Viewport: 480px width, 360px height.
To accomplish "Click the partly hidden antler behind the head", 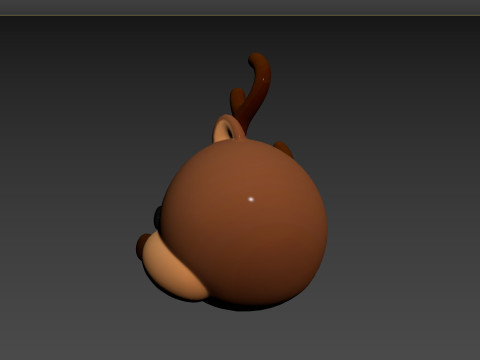I will point(283,149).
